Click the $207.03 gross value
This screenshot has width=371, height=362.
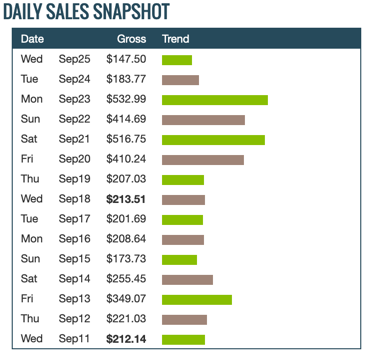[126, 179]
